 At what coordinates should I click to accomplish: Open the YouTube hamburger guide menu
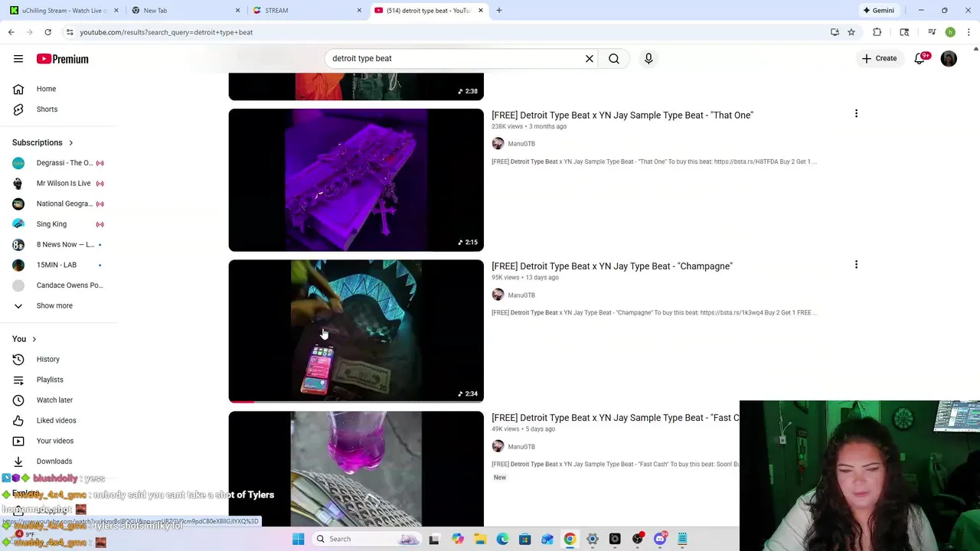pyautogui.click(x=18, y=59)
